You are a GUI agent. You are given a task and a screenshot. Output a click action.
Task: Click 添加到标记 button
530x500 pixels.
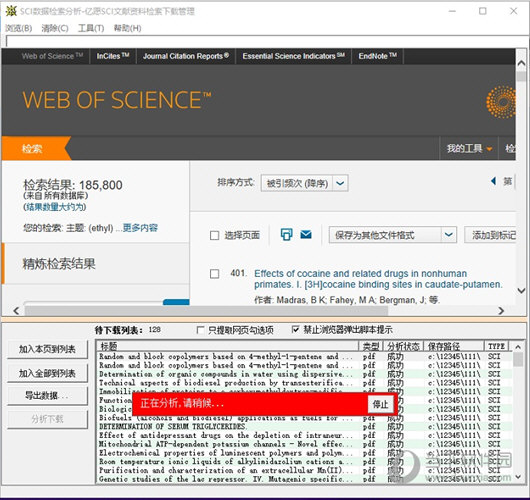click(490, 235)
